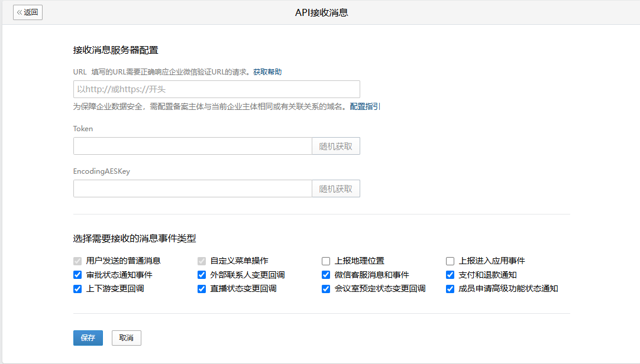Uncheck 审批状态通知事件
The width and height of the screenshot is (640, 364).
click(x=77, y=275)
